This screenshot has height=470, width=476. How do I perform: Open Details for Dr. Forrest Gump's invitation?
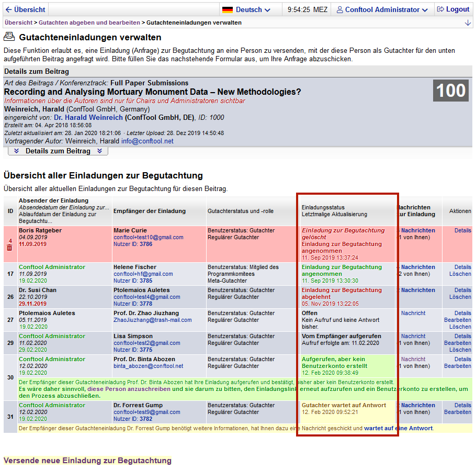pyautogui.click(x=462, y=405)
